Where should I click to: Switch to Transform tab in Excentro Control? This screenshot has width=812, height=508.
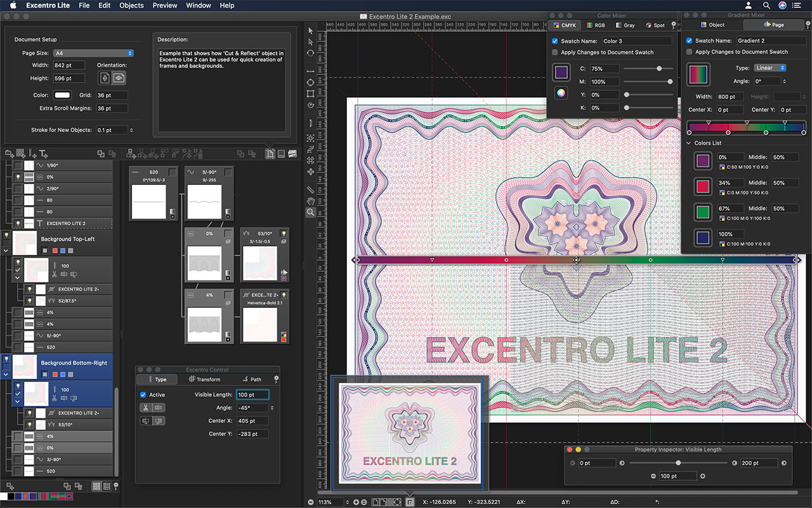(204, 379)
